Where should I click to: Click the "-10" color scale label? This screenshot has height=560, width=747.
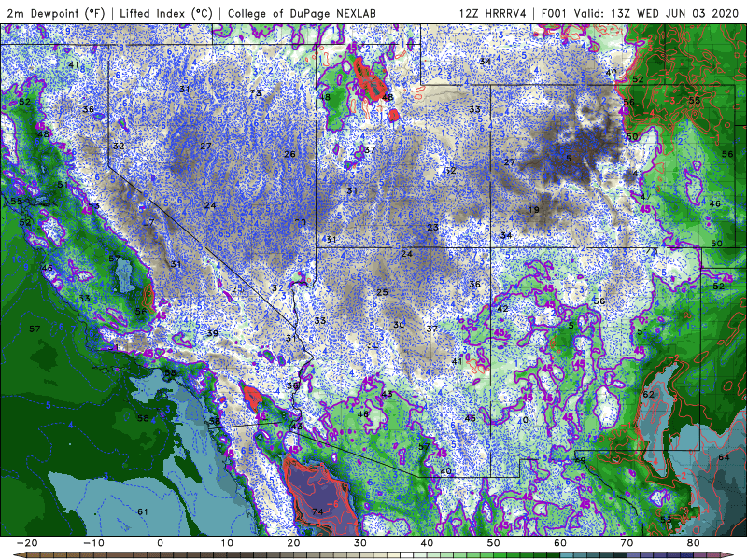pyautogui.click(x=93, y=543)
